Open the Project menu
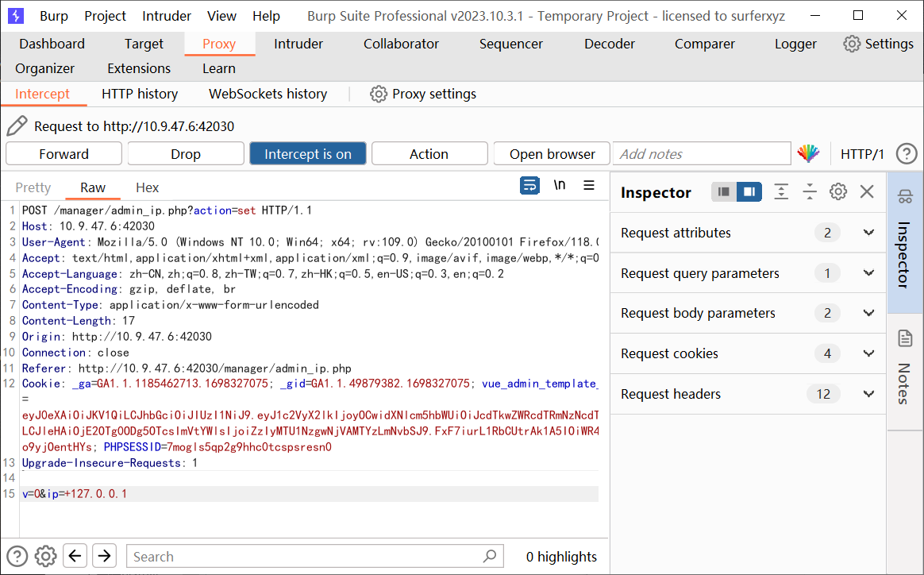This screenshot has width=924, height=575. [105, 16]
